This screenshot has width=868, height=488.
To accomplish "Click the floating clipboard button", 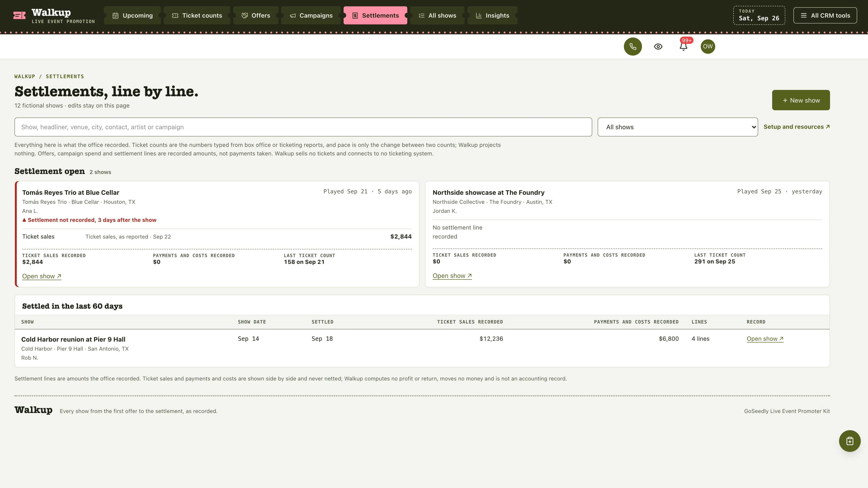I will pyautogui.click(x=849, y=441).
